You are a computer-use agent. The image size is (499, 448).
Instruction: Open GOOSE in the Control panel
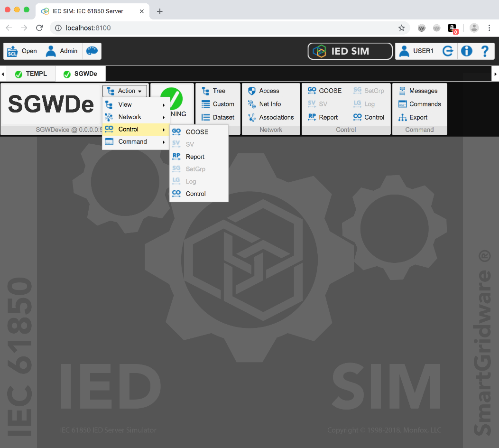click(324, 91)
